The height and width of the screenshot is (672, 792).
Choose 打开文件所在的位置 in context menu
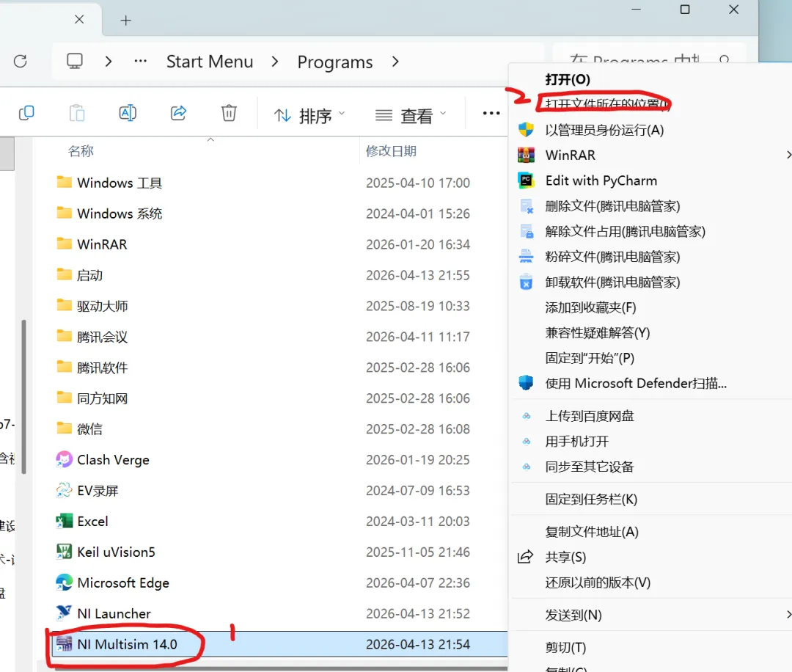(x=608, y=104)
